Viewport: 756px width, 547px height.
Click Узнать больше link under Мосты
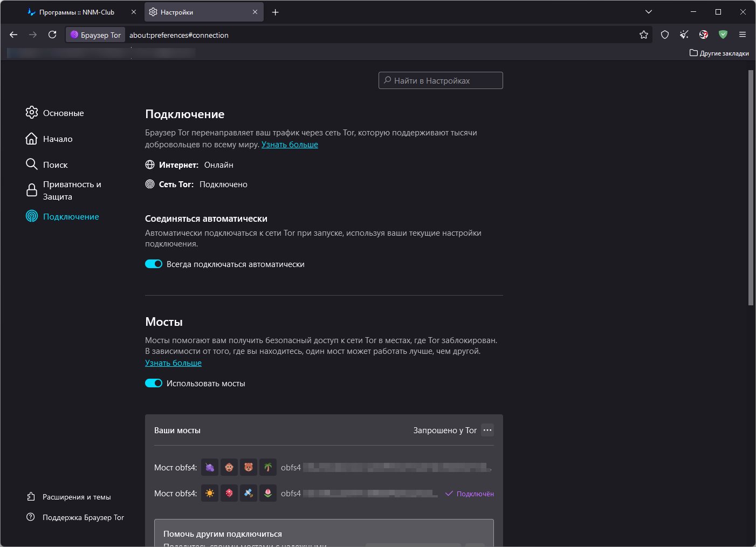[x=173, y=363]
